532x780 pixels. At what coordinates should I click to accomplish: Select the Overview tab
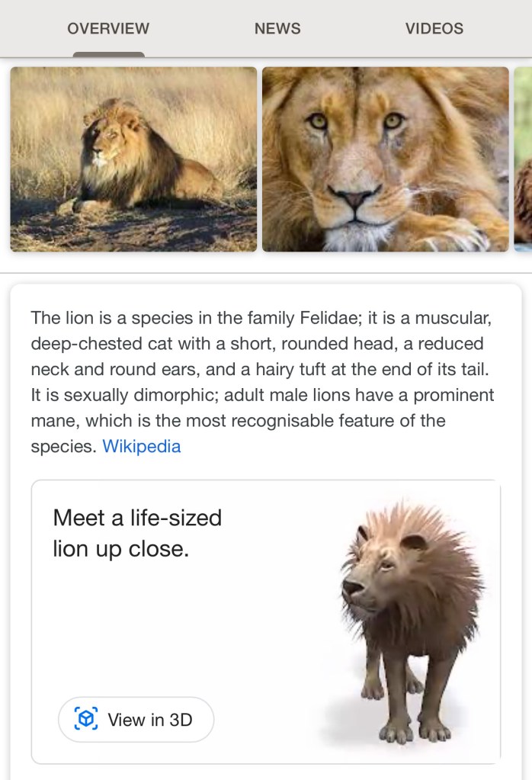(x=108, y=29)
